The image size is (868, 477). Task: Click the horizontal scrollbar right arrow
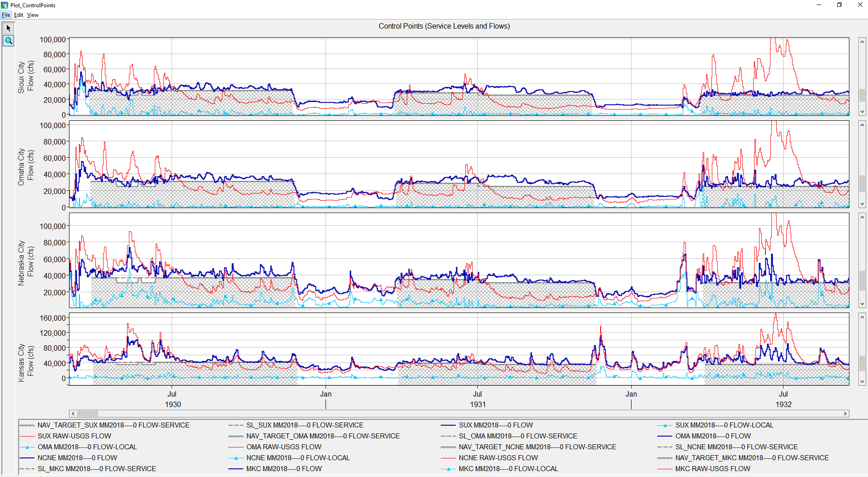pyautogui.click(x=845, y=414)
